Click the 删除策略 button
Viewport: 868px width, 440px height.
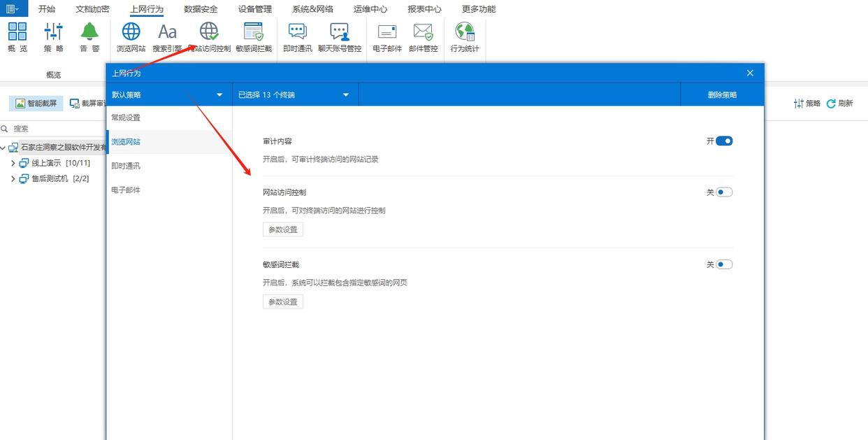click(722, 94)
